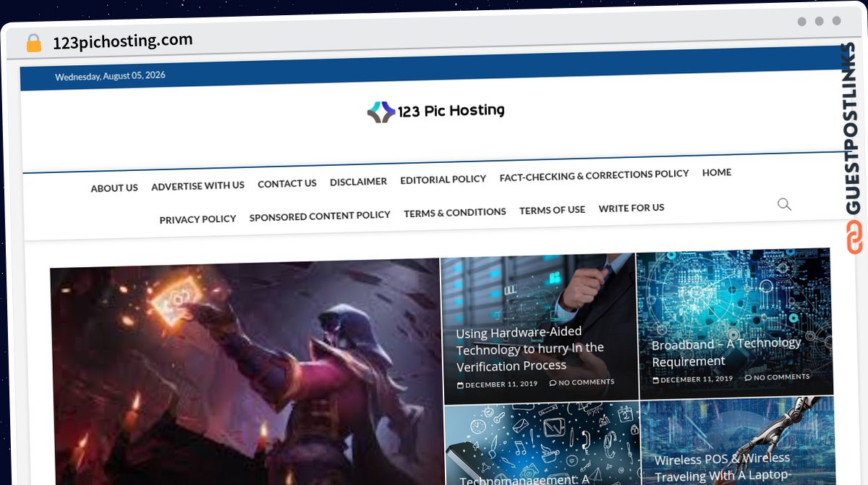Open Advertise With Us page
868x485 pixels.
click(197, 186)
